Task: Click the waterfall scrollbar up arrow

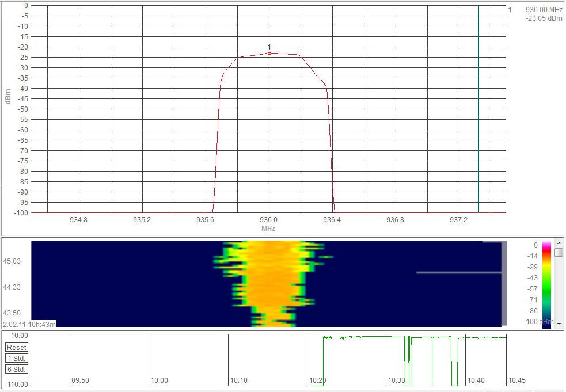Action: click(559, 243)
